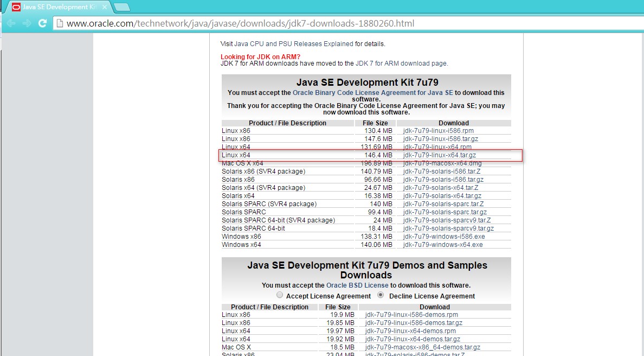
Task: Download jdk-7u79-solaris-sparcv9.tar.Z
Action: coord(447,220)
